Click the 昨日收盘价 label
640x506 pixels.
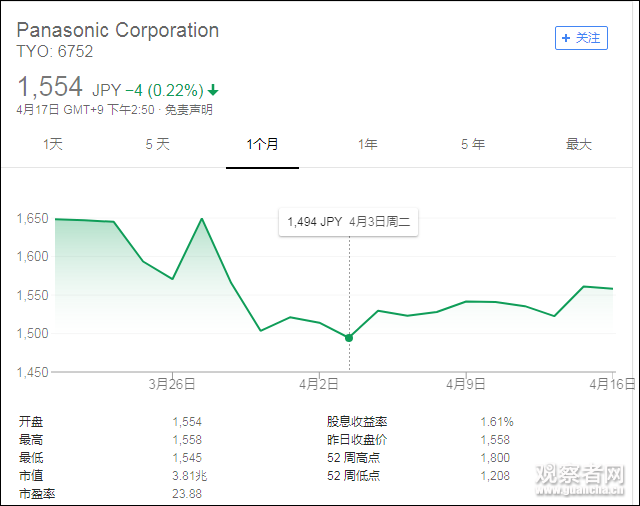point(357,439)
